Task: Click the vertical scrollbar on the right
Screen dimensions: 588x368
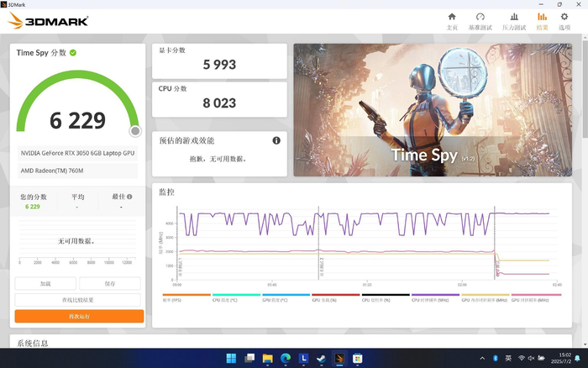Action: [x=585, y=90]
